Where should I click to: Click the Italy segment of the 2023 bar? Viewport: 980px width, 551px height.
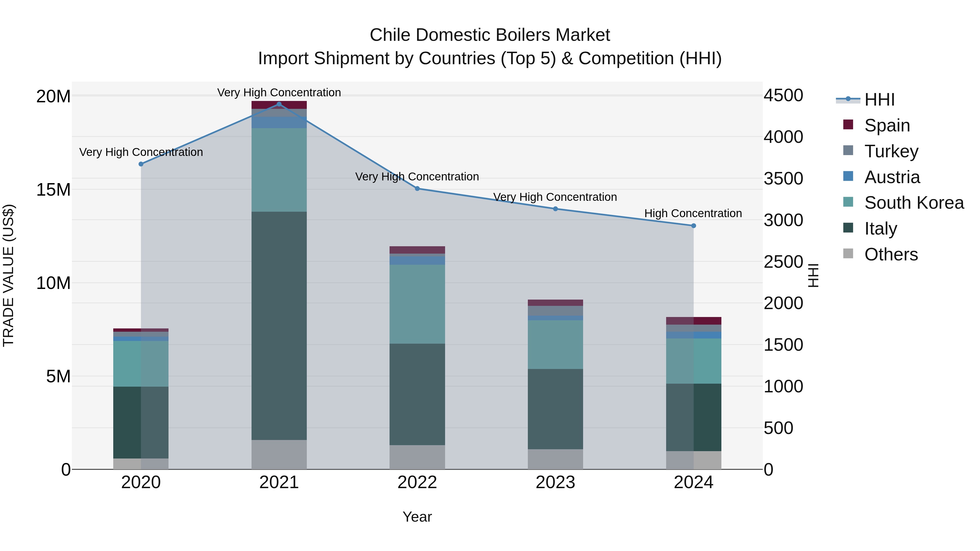tap(555, 409)
